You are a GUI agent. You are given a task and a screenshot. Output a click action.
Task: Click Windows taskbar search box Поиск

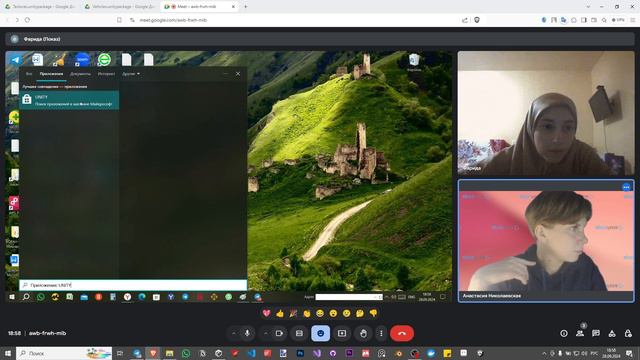point(64,353)
